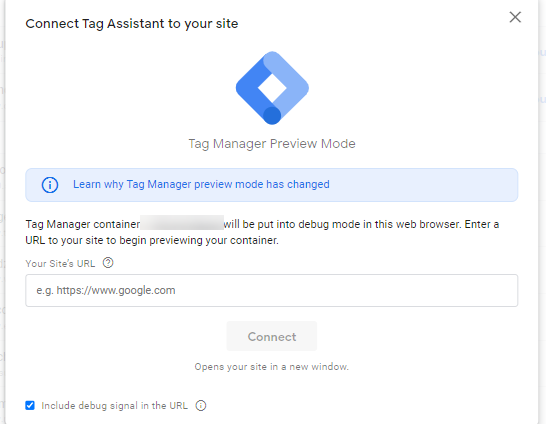Uncheck Include debug signal in the URL checkbox
The image size is (546, 424).
[30, 406]
